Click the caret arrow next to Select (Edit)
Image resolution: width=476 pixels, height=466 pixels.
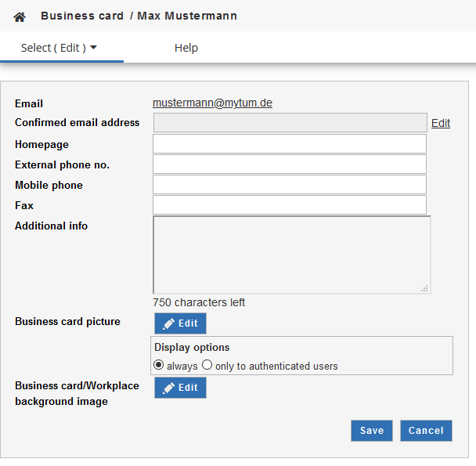(94, 48)
